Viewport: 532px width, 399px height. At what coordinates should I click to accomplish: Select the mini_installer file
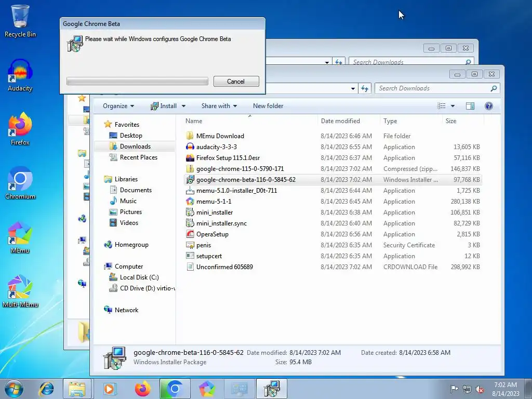[215, 212]
